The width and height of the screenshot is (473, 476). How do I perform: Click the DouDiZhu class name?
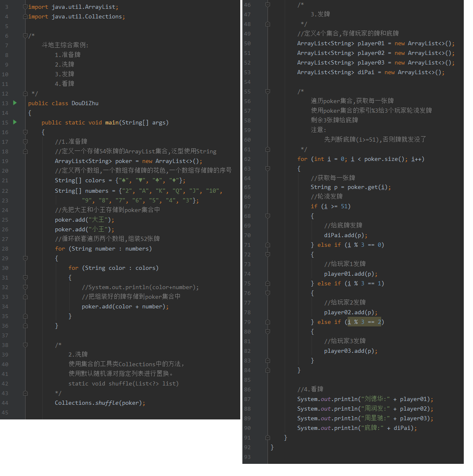tap(85, 103)
